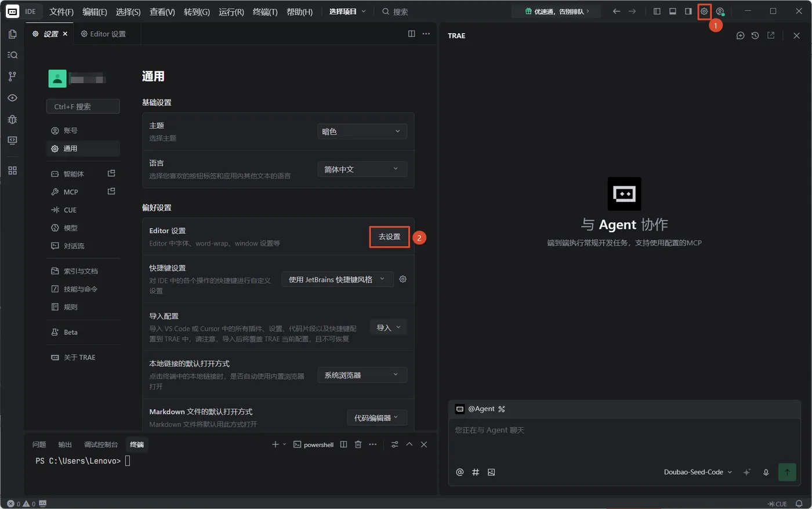
Task: Delete the terminal with the trash icon
Action: click(x=358, y=445)
